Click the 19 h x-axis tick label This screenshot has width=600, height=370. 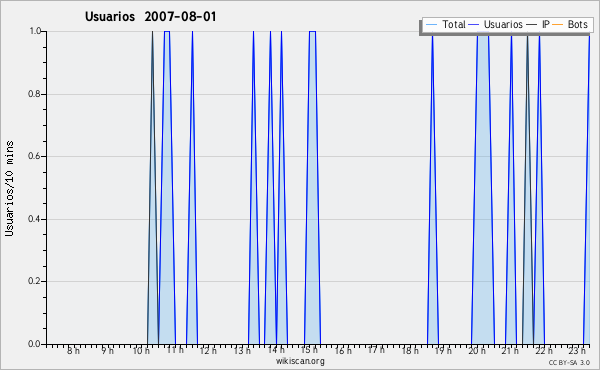(443, 350)
